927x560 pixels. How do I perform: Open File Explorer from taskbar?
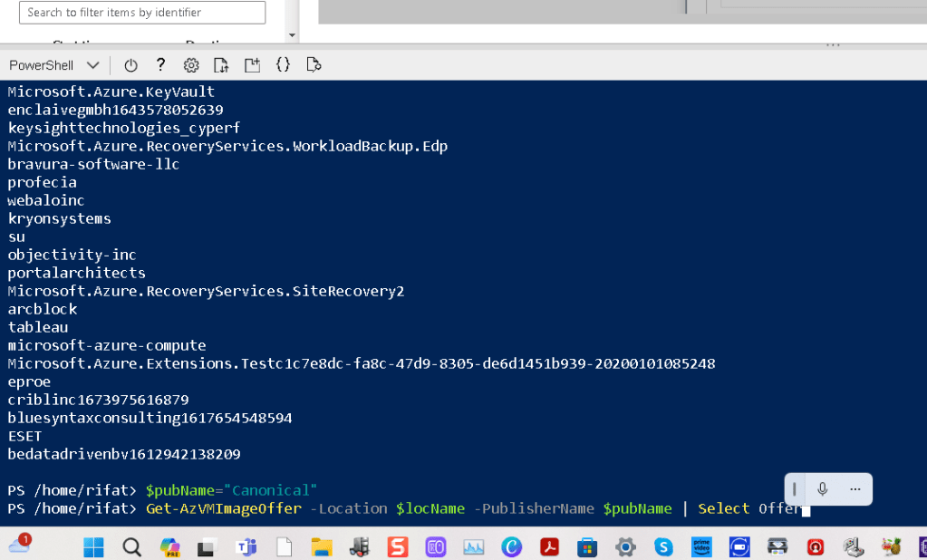pyautogui.click(x=322, y=547)
